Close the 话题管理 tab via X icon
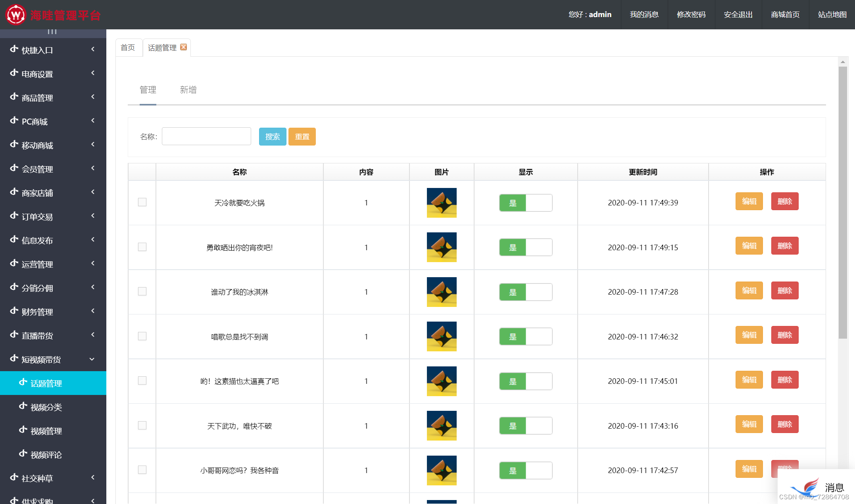This screenshot has width=855, height=504. pos(183,47)
